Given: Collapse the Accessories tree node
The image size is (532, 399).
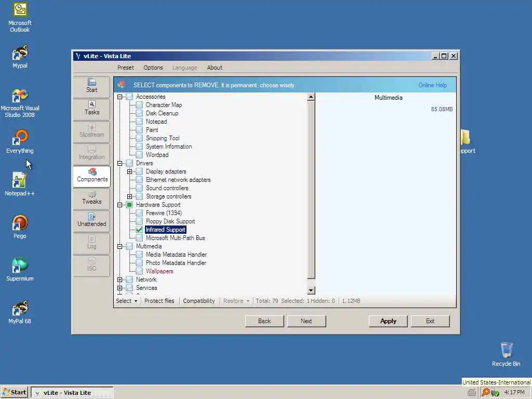Looking at the screenshot, I should [120, 97].
